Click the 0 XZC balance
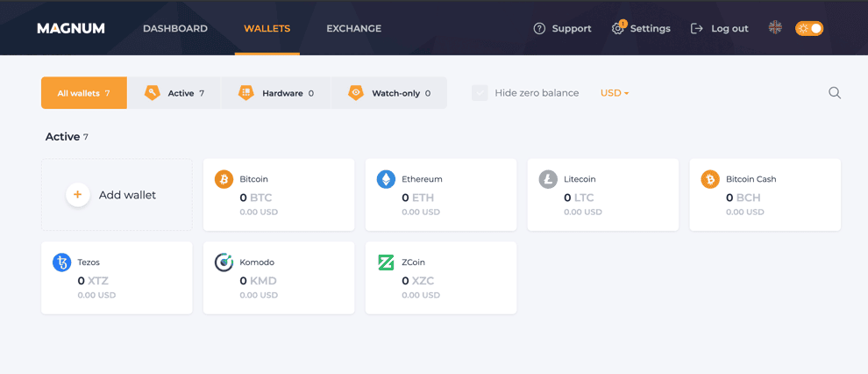 coord(418,280)
